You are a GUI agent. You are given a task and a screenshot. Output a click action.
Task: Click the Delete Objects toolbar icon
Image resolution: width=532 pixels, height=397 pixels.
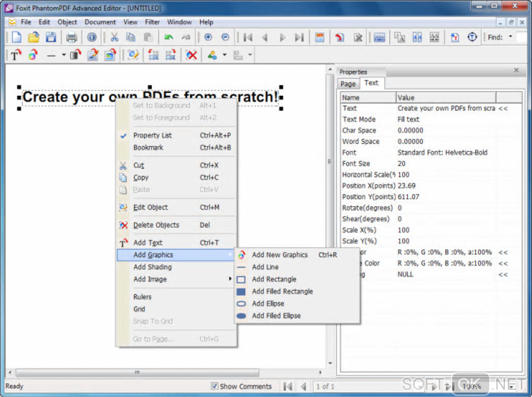click(191, 55)
